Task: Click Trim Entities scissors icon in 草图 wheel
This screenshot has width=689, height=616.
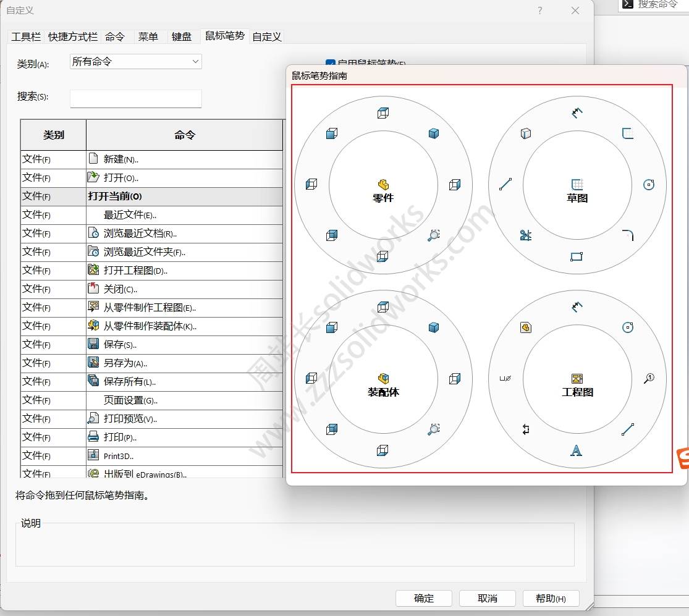Action: [525, 235]
